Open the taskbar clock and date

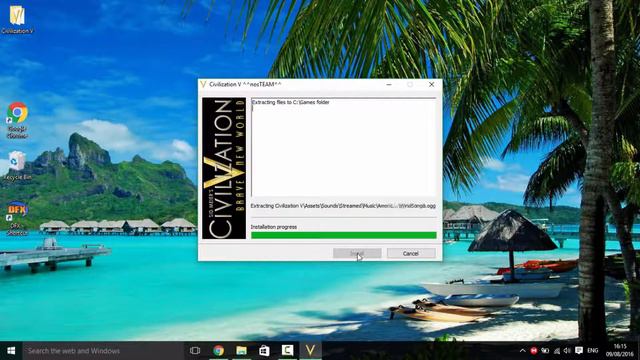(x=620, y=351)
